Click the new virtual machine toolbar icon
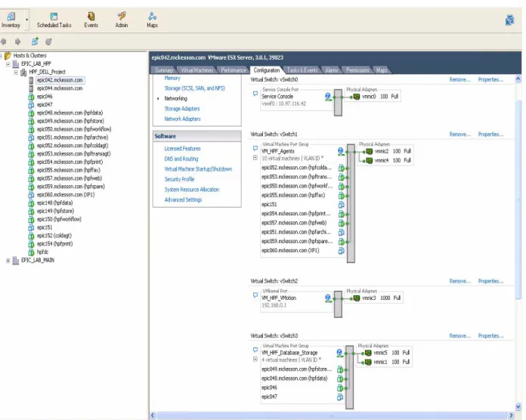 pyautogui.click(x=35, y=42)
